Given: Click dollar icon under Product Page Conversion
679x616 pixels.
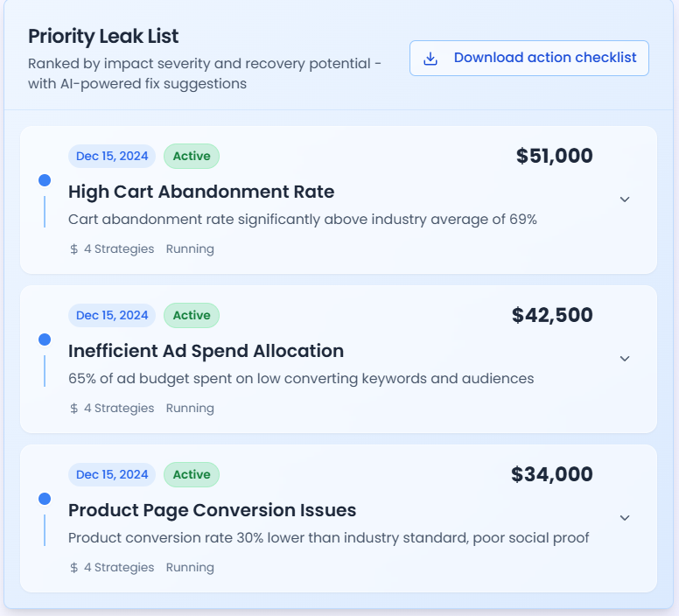Looking at the screenshot, I should coord(74,568).
